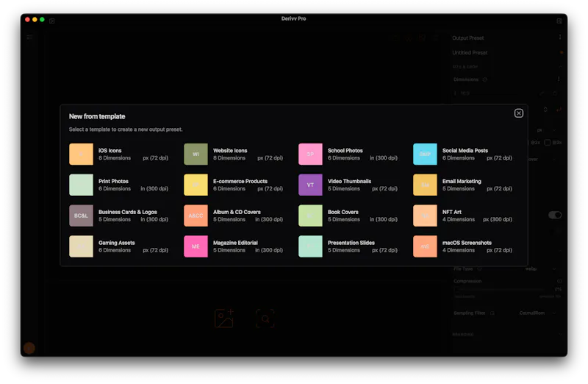Screen dimensions: 588x384
Task: Open the px units dropdown
Action: click(546, 130)
